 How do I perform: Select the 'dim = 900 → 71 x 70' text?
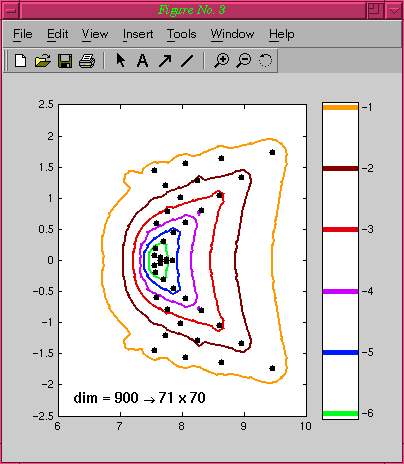pos(139,398)
